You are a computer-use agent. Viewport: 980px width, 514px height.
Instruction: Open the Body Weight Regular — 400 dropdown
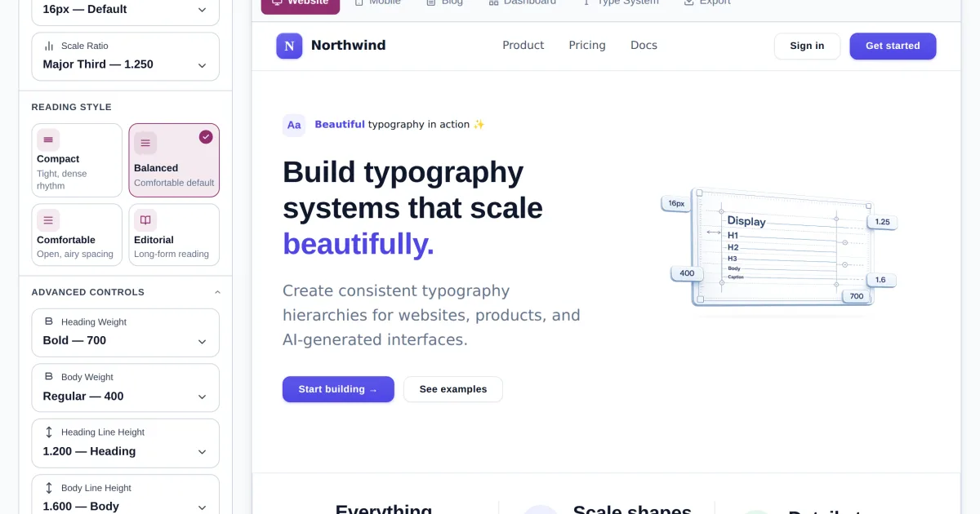[x=125, y=388]
